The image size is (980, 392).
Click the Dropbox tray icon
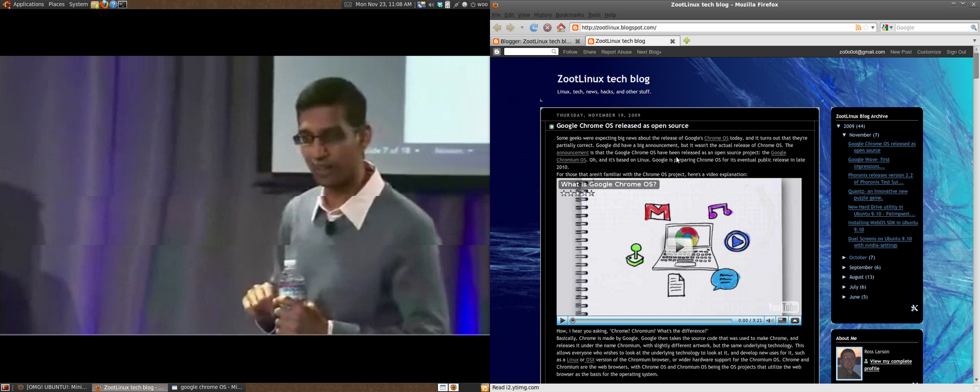tap(439, 4)
